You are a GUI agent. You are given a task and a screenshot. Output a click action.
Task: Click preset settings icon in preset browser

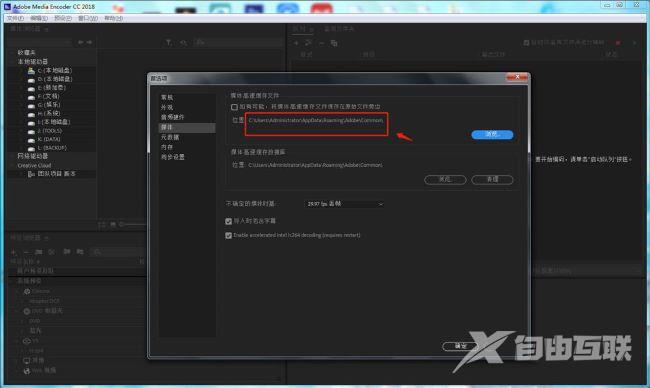(52, 252)
